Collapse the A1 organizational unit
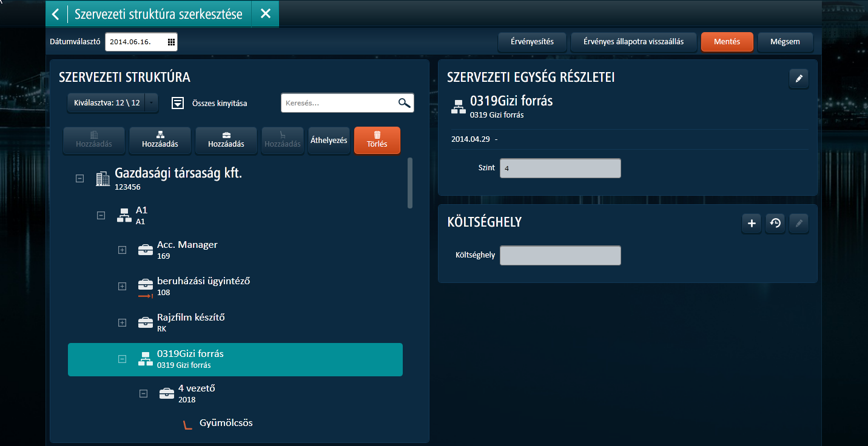868x446 pixels. point(101,215)
